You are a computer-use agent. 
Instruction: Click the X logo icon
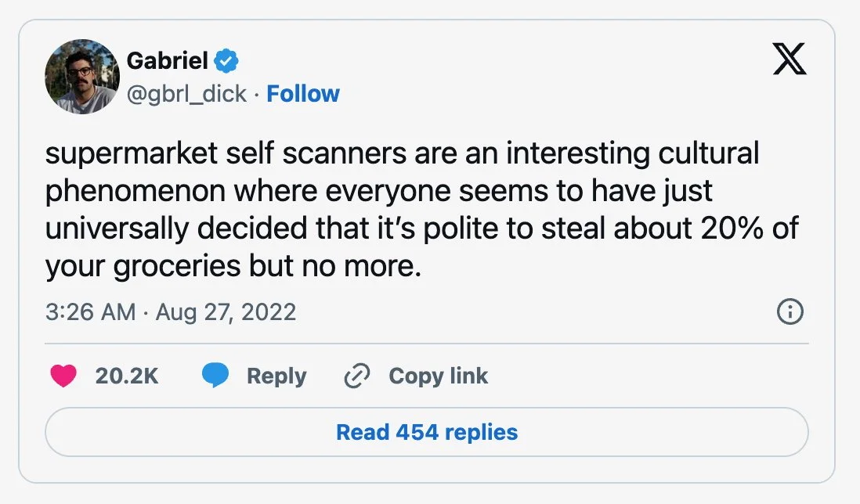pos(790,58)
